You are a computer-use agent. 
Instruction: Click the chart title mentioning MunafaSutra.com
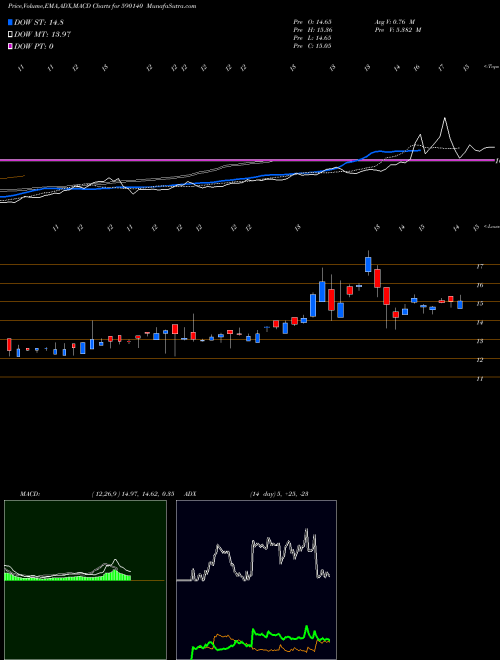(x=102, y=6)
